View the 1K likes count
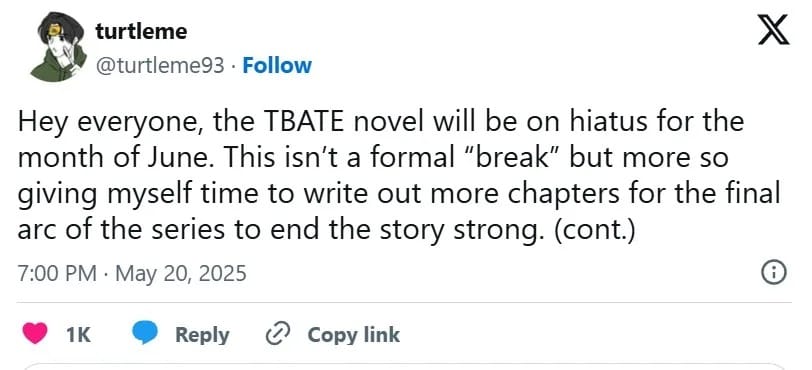812x370 pixels. pos(79,335)
